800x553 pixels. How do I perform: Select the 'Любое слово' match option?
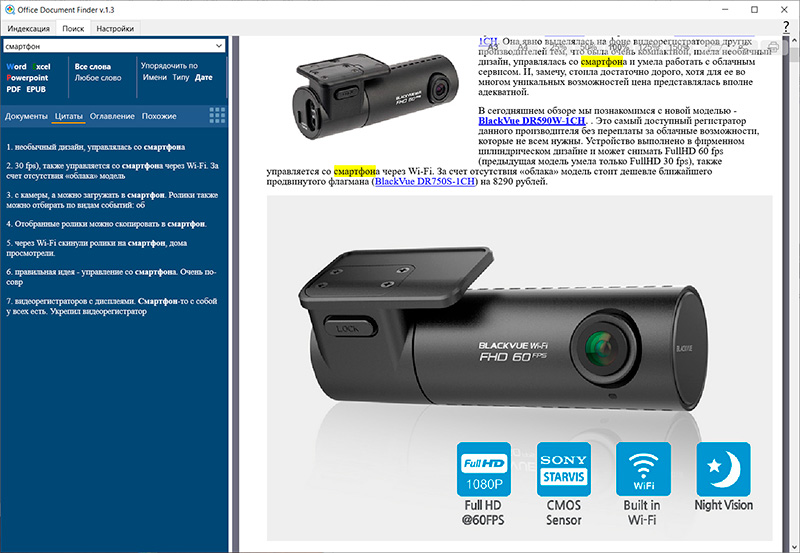click(x=98, y=77)
